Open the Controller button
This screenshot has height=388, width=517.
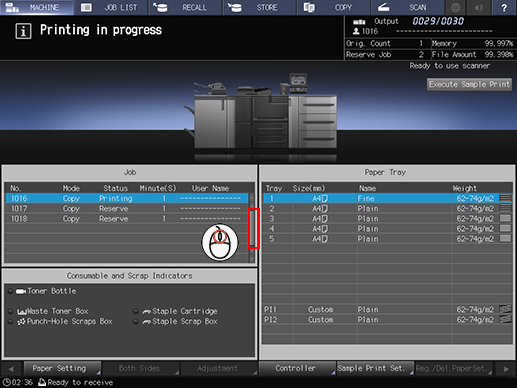click(x=297, y=368)
